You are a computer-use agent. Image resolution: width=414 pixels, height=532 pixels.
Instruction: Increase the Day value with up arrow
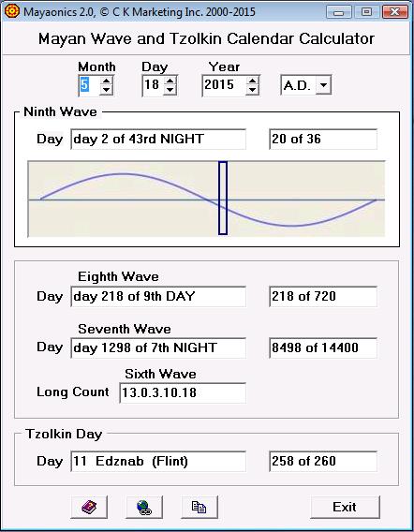pyautogui.click(x=170, y=81)
